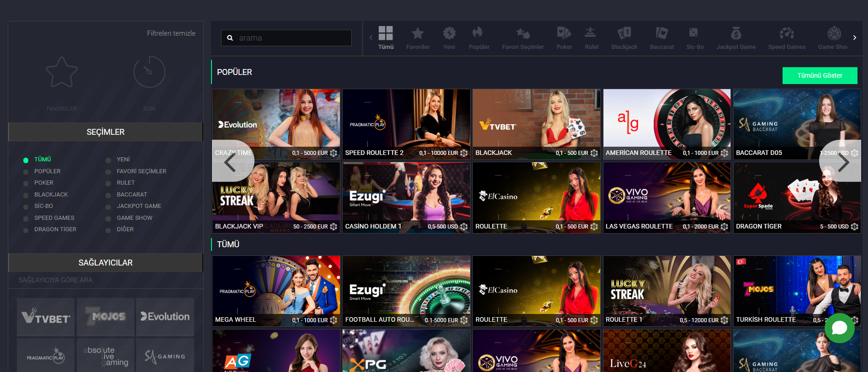The image size is (868, 372).
Task: Open the Yeni category icon
Action: tap(449, 38)
